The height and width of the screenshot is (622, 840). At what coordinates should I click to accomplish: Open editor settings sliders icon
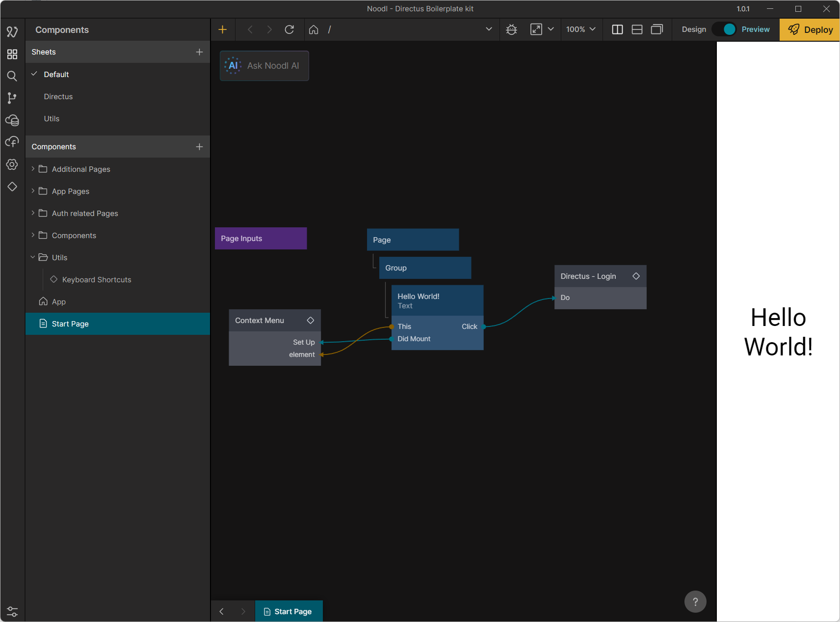point(12,612)
